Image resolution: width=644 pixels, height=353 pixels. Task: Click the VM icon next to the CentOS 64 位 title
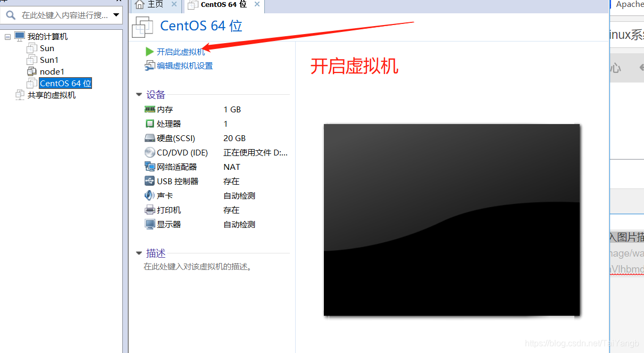[143, 27]
